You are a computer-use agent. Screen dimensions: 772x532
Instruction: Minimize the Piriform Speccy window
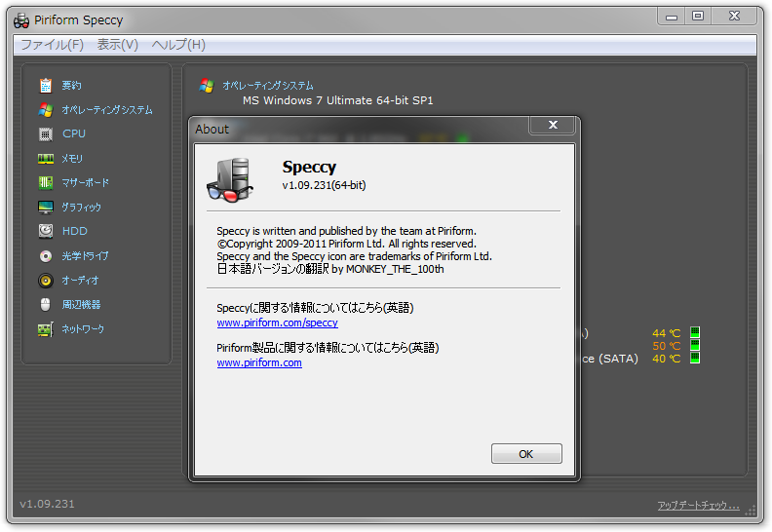(672, 17)
